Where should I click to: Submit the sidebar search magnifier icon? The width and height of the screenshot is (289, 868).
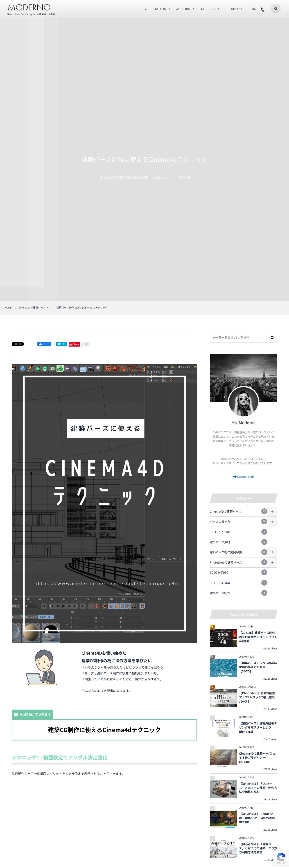(272, 338)
